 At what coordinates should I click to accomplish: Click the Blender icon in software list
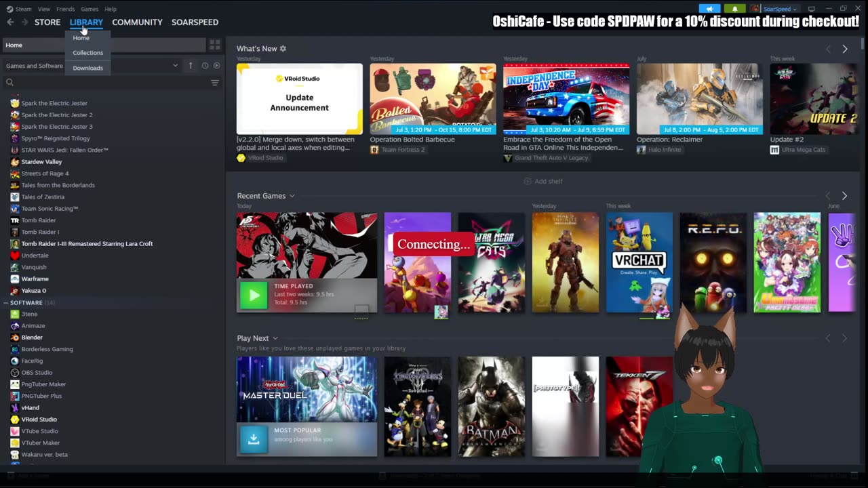[15, 338]
